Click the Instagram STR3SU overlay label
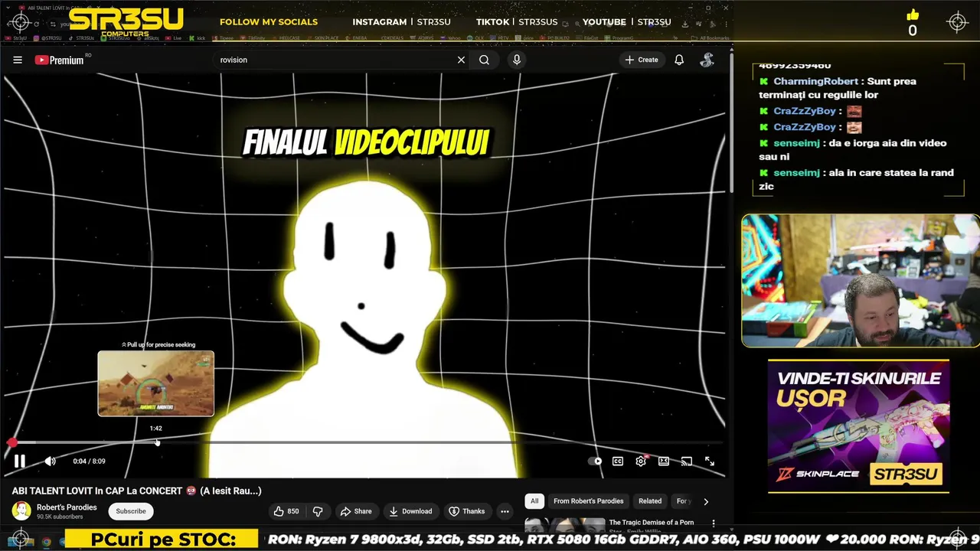 click(401, 21)
